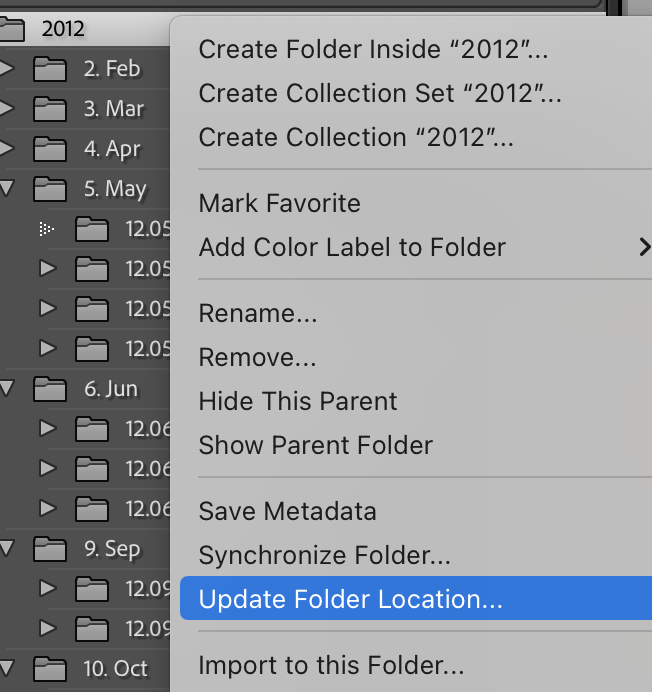Expand the 3. Mar folder
The height and width of the screenshot is (692, 652).
coord(8,109)
